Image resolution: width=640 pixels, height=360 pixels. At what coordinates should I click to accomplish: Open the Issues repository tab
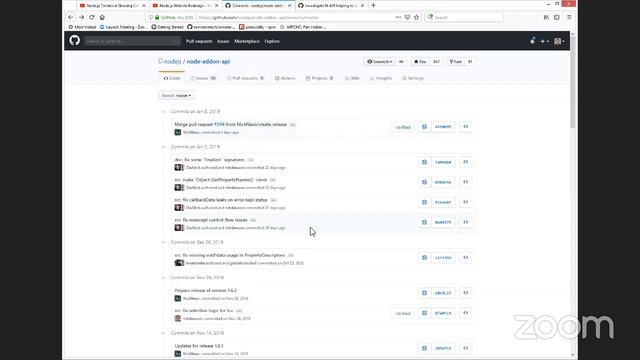tap(203, 78)
